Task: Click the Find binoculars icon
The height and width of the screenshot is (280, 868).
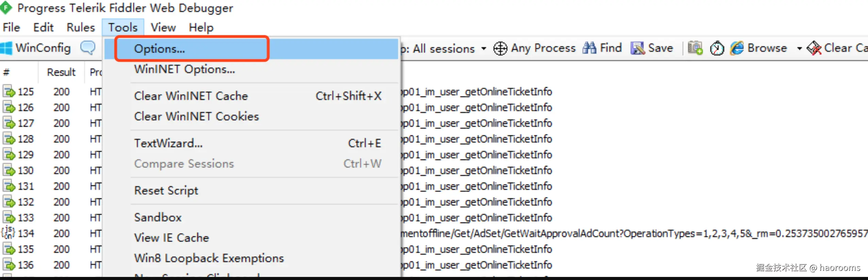Action: pos(589,48)
